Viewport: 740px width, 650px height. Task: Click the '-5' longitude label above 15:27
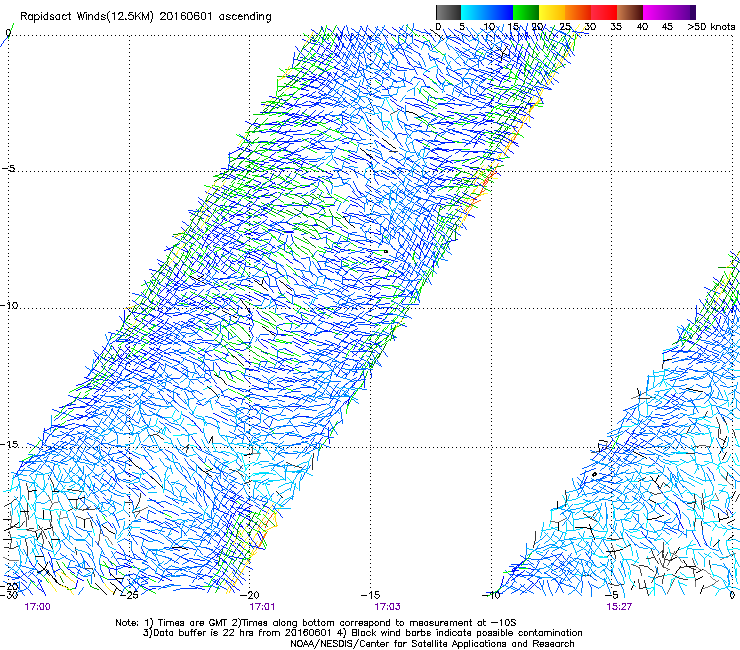point(612,595)
